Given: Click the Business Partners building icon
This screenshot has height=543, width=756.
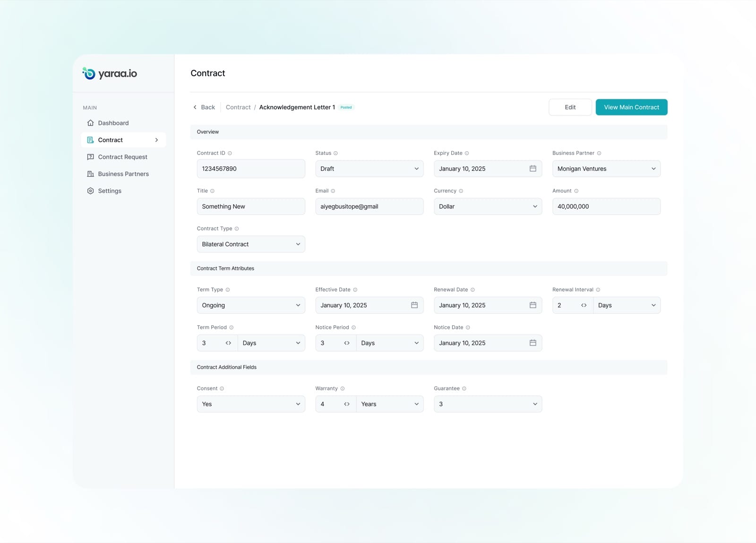Looking at the screenshot, I should tap(90, 174).
